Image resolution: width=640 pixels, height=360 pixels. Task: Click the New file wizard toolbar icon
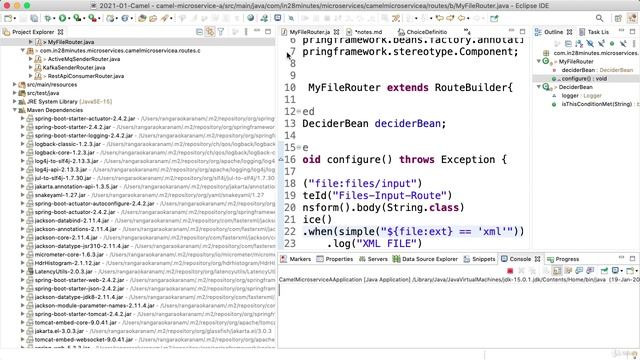click(8, 18)
